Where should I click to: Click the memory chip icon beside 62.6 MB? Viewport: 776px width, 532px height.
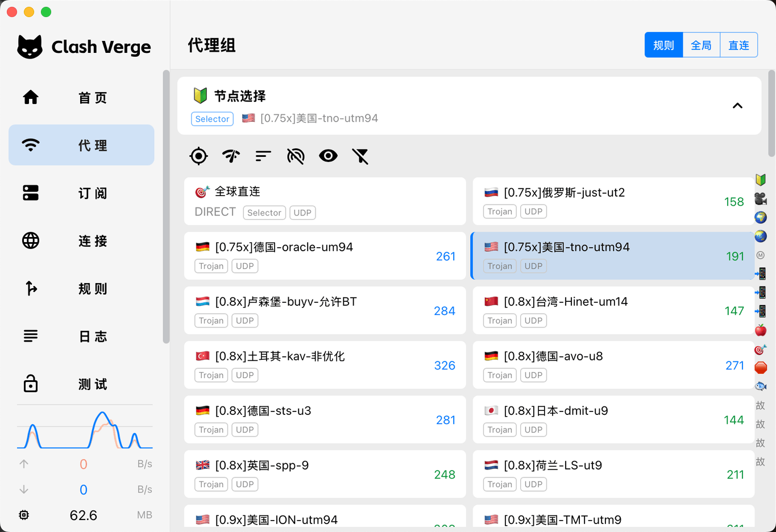(x=24, y=515)
